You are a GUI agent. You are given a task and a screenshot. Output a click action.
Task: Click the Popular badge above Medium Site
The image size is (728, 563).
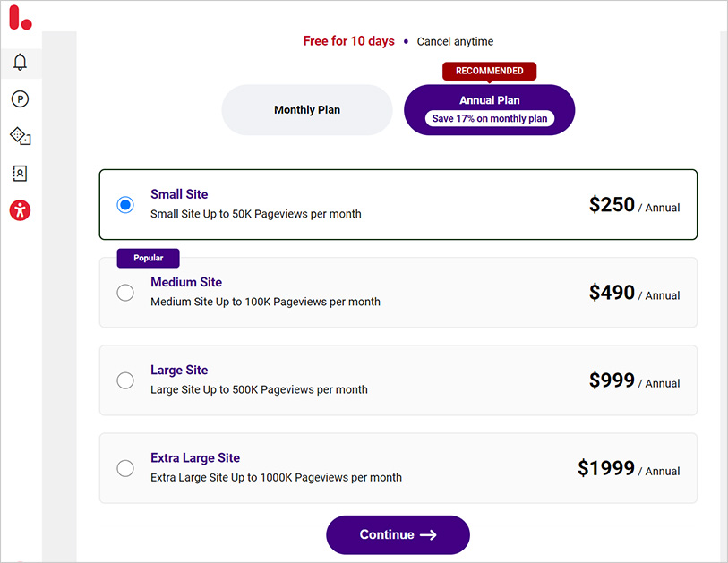(147, 257)
